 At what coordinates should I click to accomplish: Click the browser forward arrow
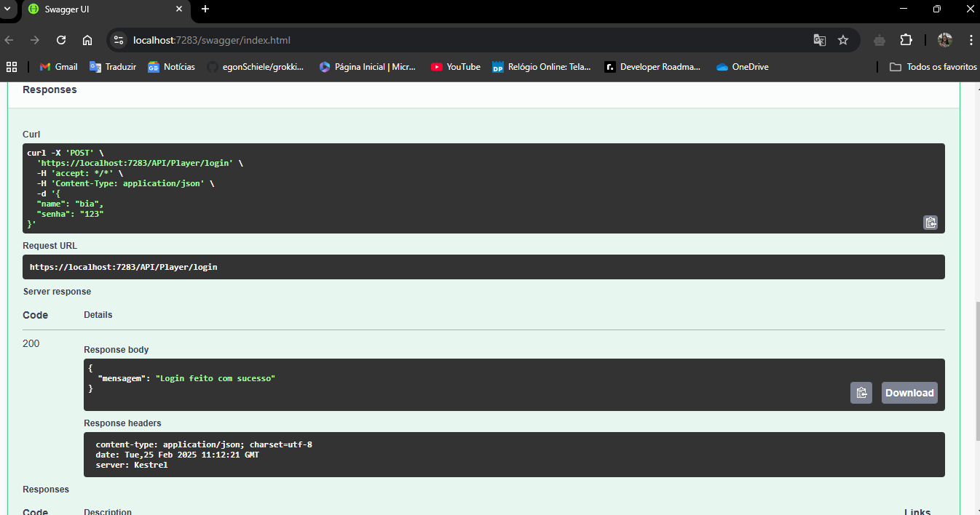35,40
